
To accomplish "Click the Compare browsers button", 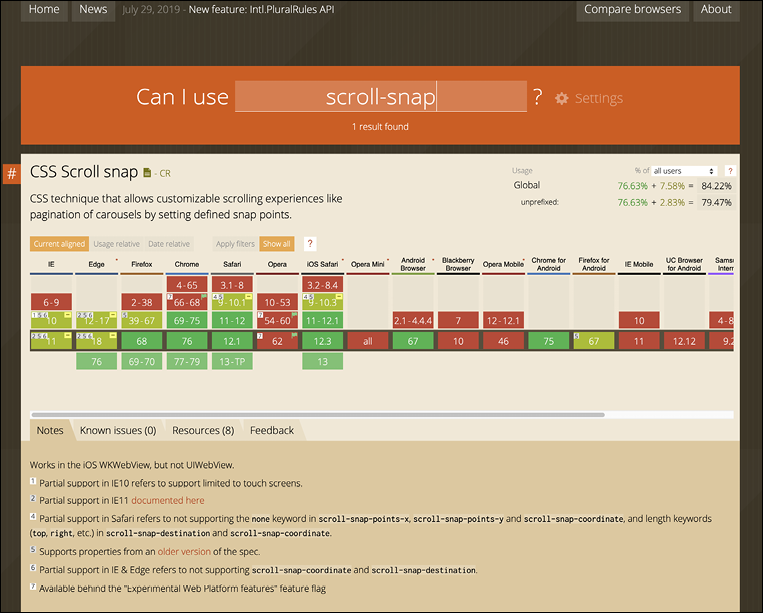I will click(633, 10).
